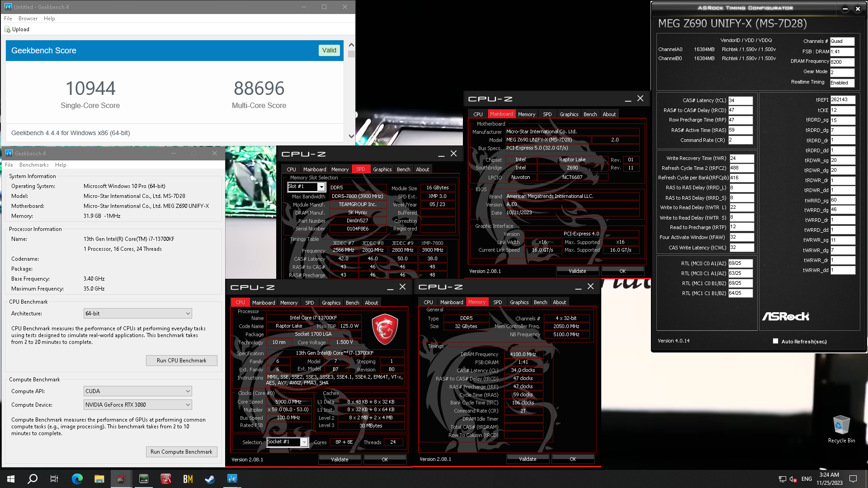The image size is (868, 488).
Task: Open Benchmarks menu in Geekbench 4 window
Action: pyautogui.click(x=34, y=165)
